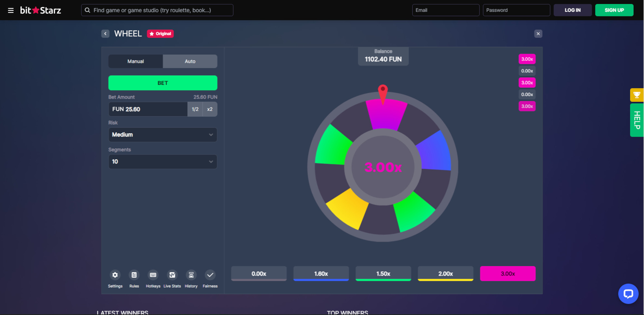Select the pink 3.00x multiplier swatch
644x315 pixels.
[x=507, y=274]
